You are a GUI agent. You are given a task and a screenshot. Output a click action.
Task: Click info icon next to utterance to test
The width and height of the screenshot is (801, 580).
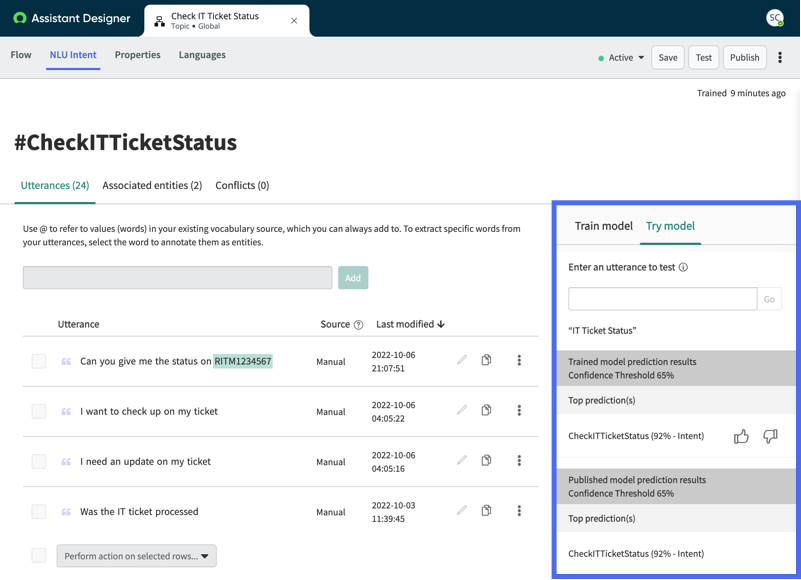pyautogui.click(x=683, y=267)
